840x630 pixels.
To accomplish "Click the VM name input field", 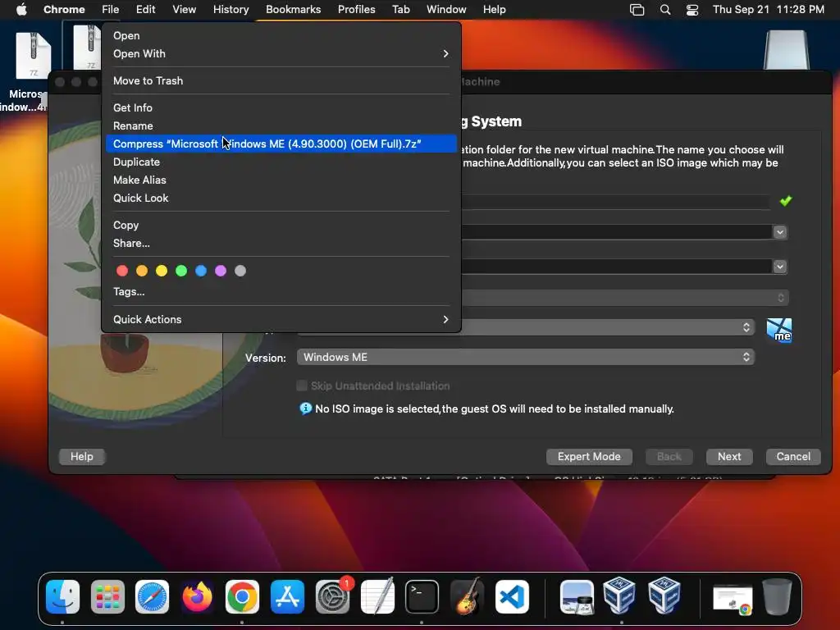I will [616, 202].
